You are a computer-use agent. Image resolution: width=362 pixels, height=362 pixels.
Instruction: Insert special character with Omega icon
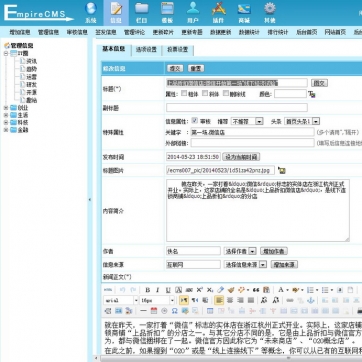[174, 311]
